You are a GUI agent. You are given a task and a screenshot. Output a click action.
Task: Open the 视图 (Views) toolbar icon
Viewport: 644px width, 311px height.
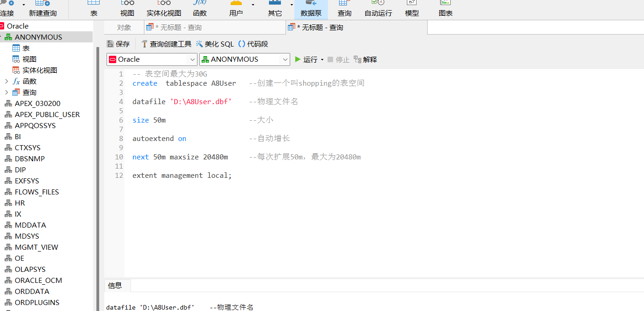click(127, 9)
